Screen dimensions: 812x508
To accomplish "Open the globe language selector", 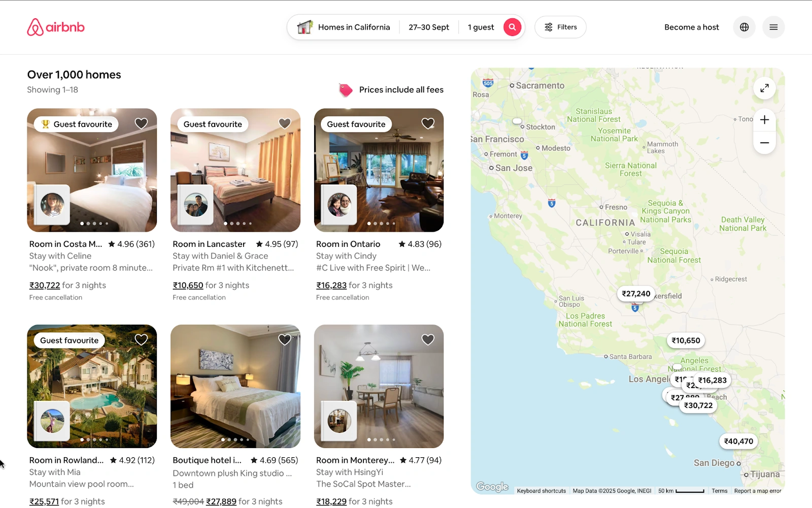I will [x=744, y=27].
